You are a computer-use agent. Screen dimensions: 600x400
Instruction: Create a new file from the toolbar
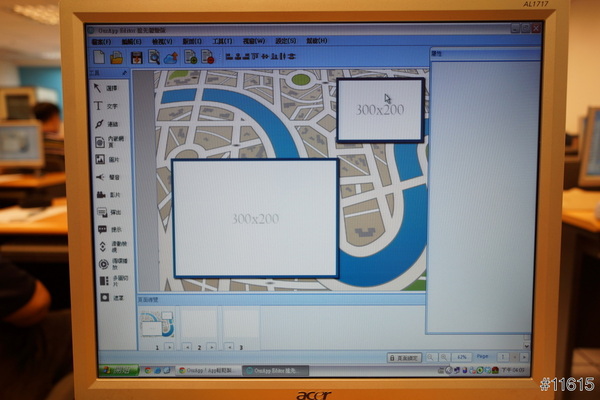coord(99,57)
